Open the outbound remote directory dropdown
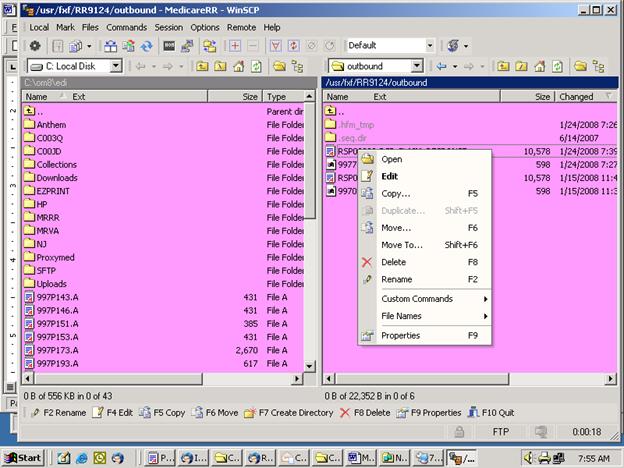 (x=423, y=66)
